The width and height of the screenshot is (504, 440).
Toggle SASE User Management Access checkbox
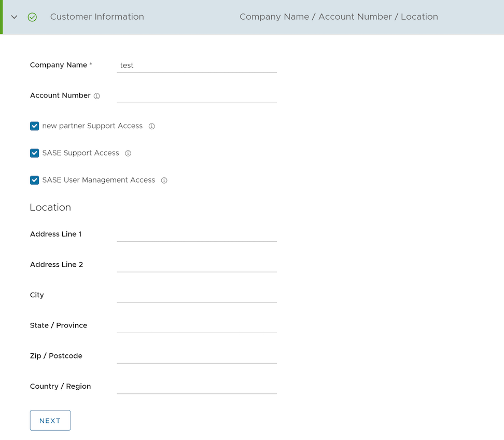(35, 180)
